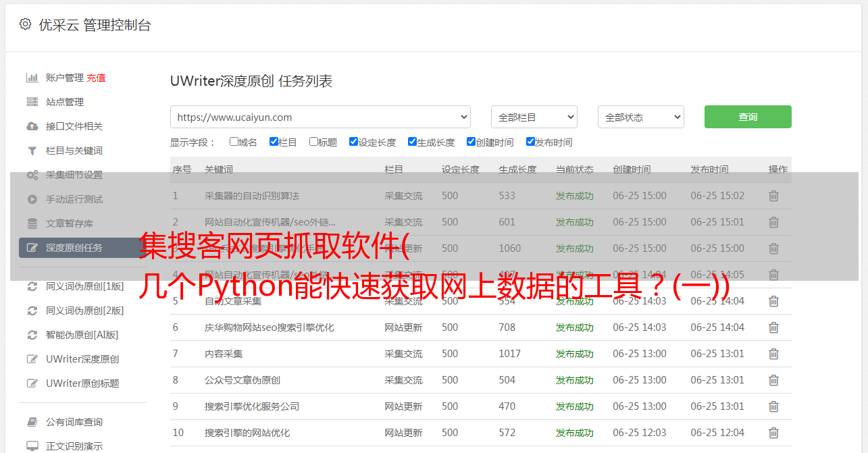Click the 操作 column header
Image resolution: width=868 pixels, height=453 pixels.
[778, 169]
